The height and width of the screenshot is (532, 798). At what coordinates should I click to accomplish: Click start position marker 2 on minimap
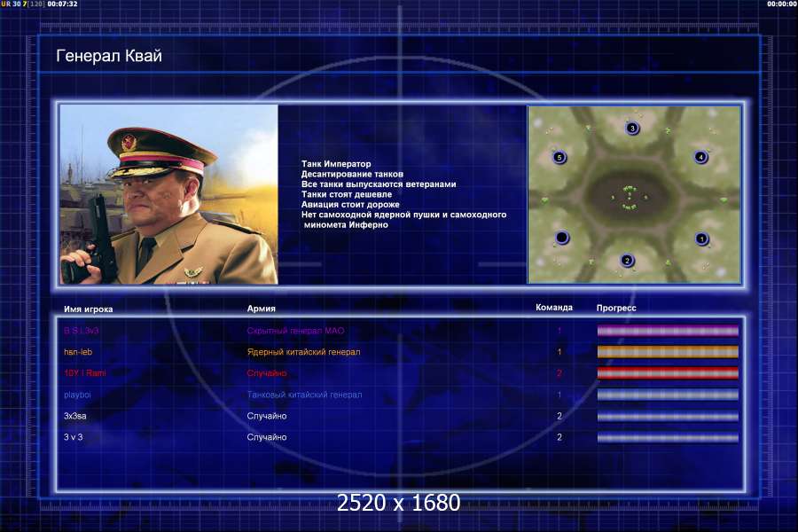(x=627, y=261)
